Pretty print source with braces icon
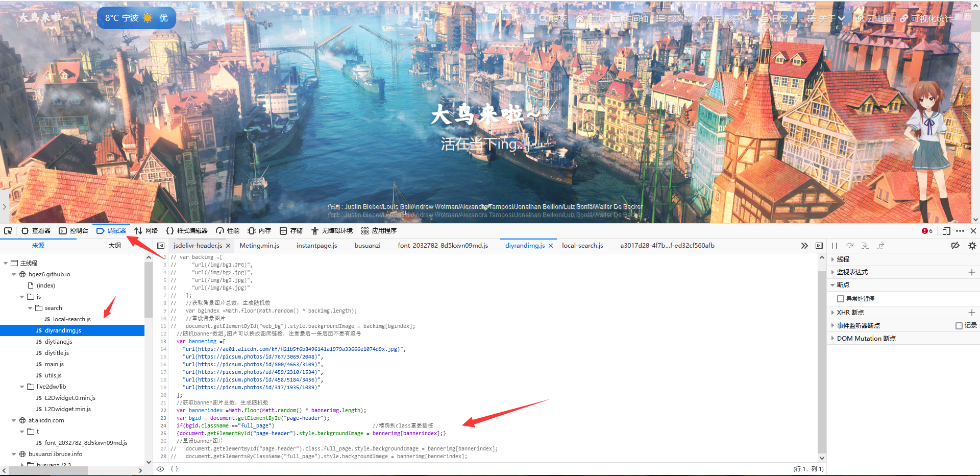 click(174, 469)
